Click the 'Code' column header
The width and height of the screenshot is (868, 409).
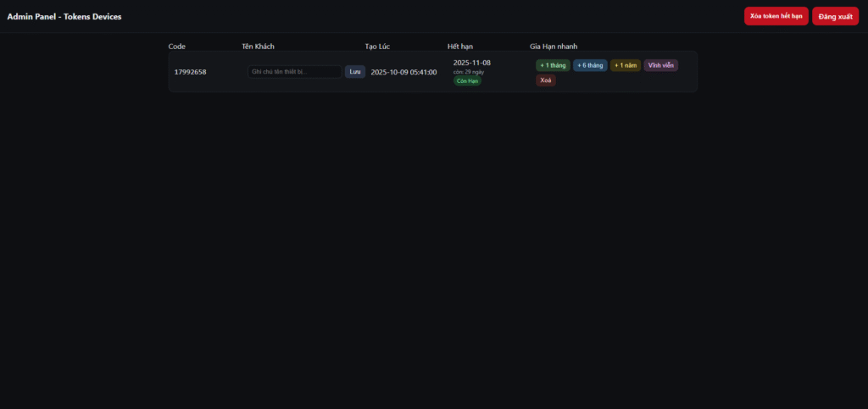click(x=177, y=46)
